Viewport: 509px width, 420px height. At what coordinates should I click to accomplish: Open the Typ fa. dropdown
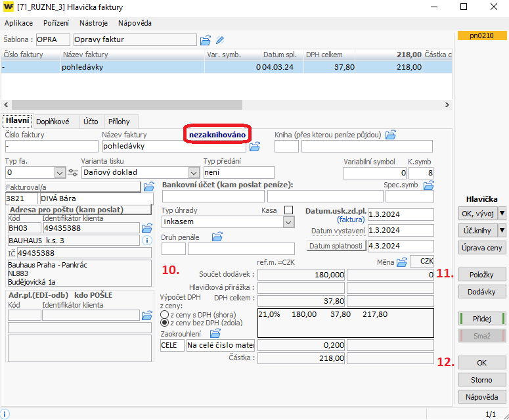click(x=60, y=173)
